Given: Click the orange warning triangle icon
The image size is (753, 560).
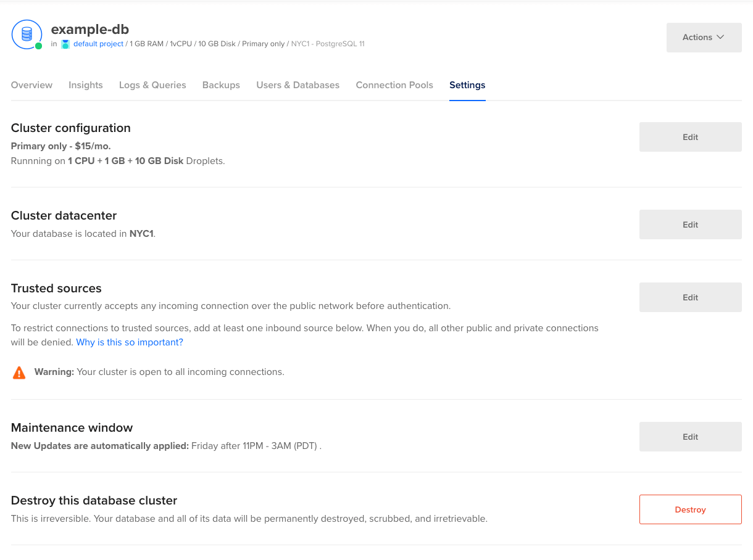Looking at the screenshot, I should tap(19, 372).
